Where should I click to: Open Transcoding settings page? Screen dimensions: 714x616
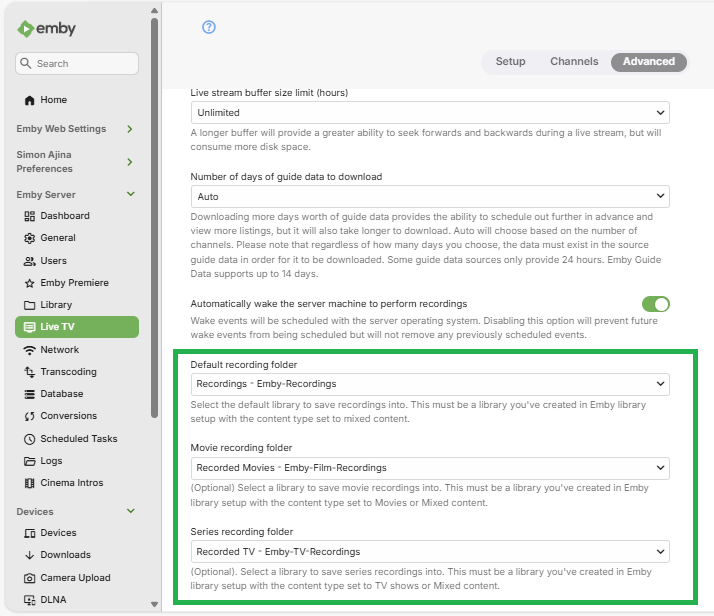[77, 372]
